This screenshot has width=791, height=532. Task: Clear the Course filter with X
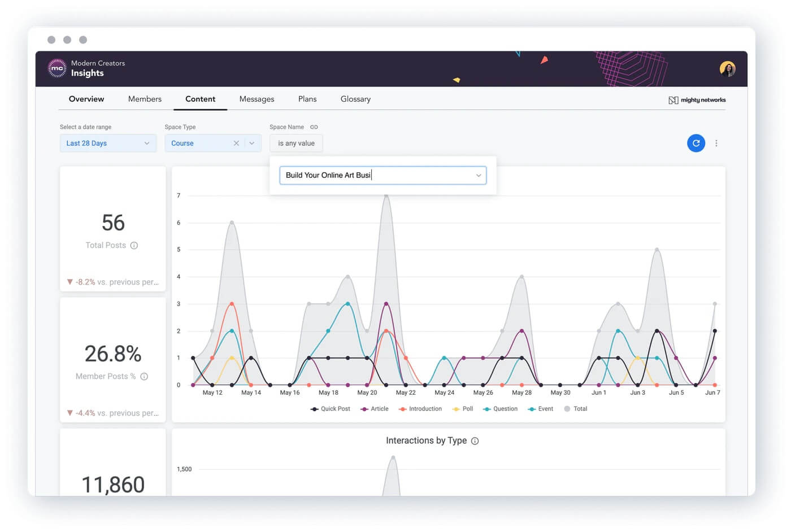(236, 143)
